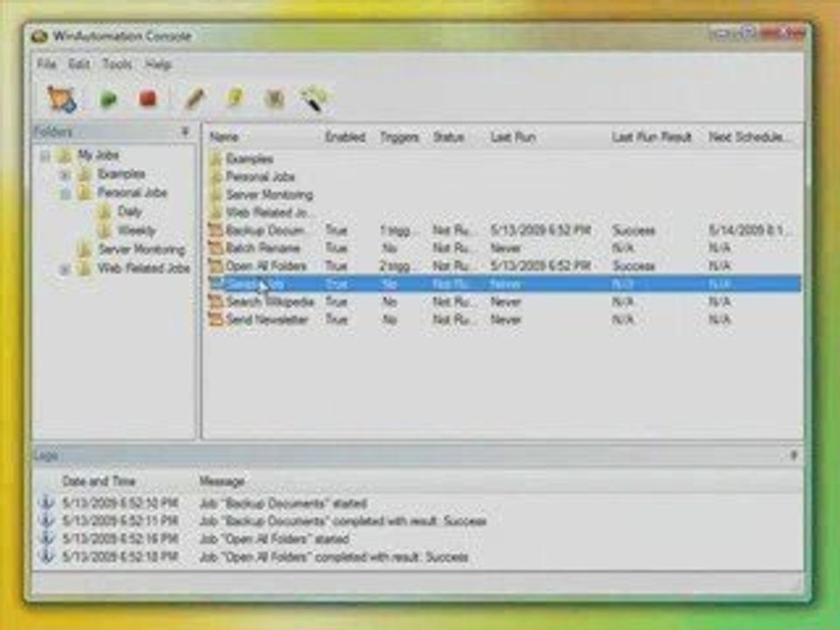Select Examples folder in the tree
Screen dimensions: 840x630
pyautogui.click(x=121, y=174)
